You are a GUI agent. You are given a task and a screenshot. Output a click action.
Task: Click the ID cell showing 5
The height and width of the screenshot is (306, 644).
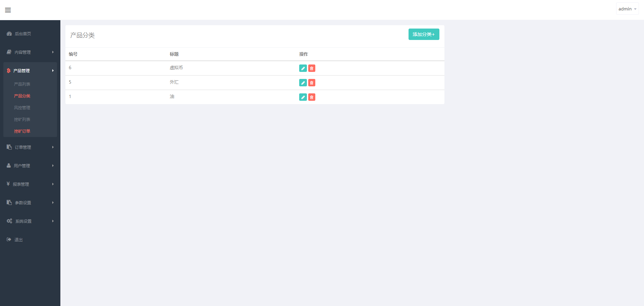70,82
